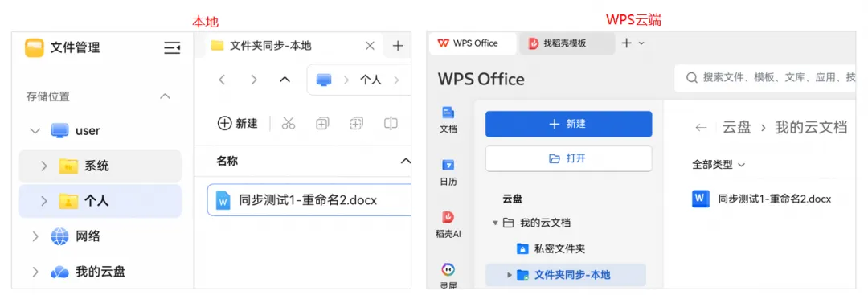The height and width of the screenshot is (295, 868).
Task: Open the 全部类型 filter dropdown
Action: (719, 165)
